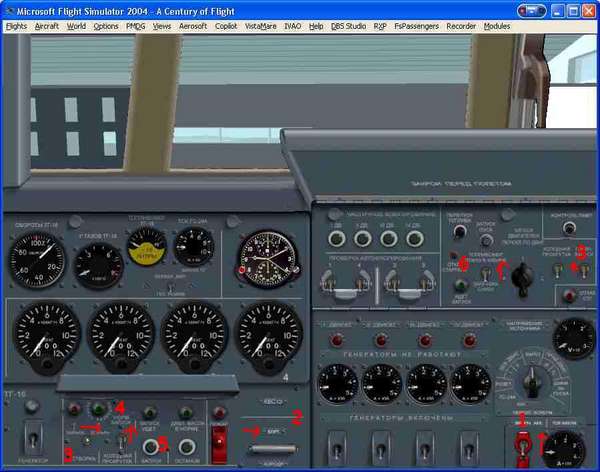Click the third large engine tachometer
This screenshot has width=600, height=472.
click(x=194, y=335)
